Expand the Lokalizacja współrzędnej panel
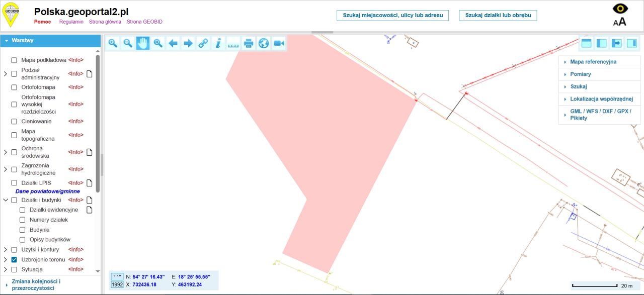This screenshot has width=644, height=295. click(x=600, y=99)
